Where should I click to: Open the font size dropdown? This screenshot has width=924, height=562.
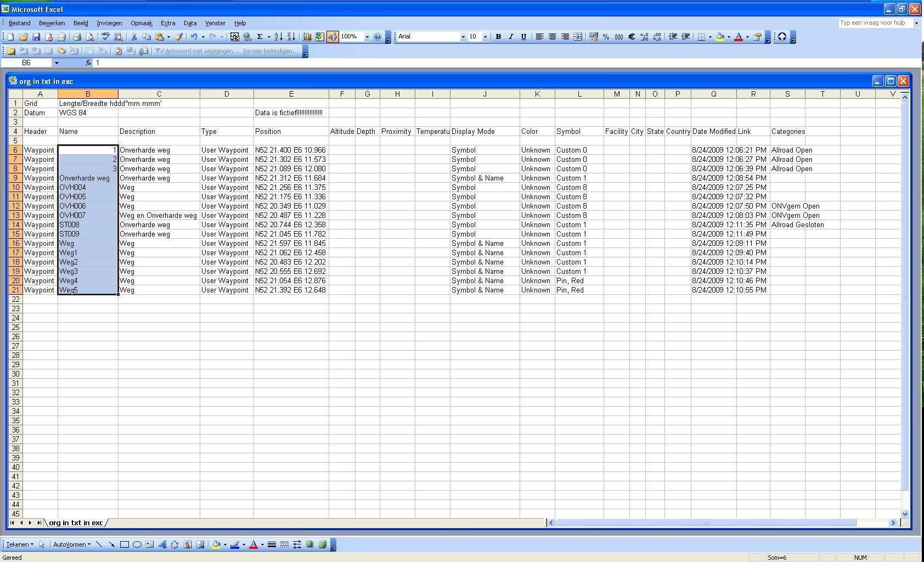click(485, 37)
